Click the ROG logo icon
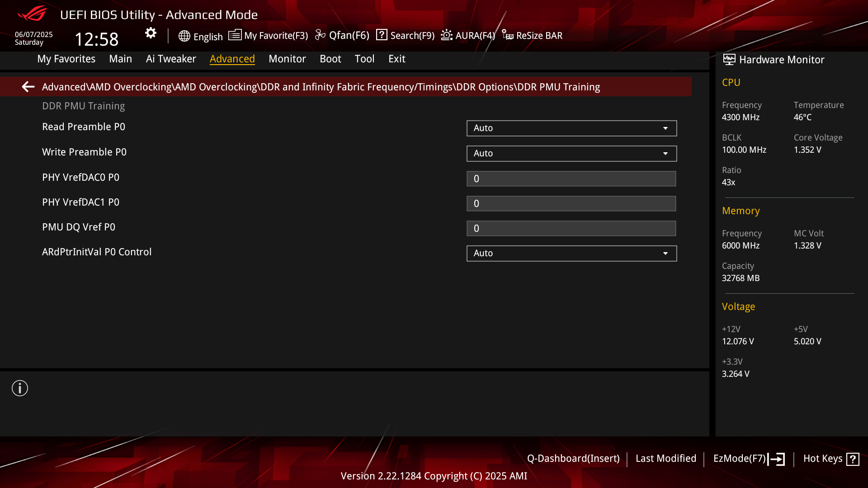This screenshot has width=868, height=488. coord(32,14)
